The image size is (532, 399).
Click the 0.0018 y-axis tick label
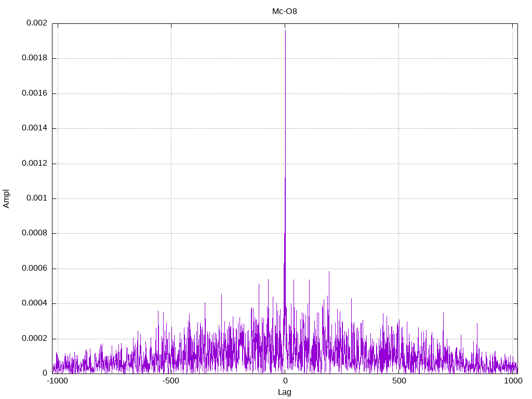click(34, 58)
